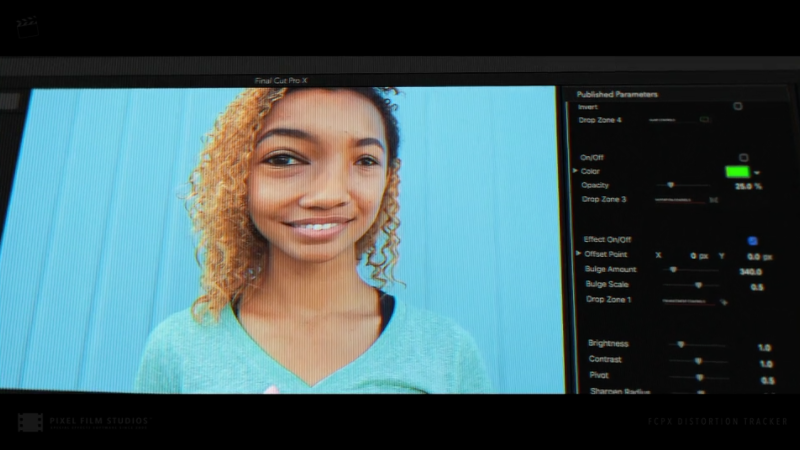Click the Drop Zone 1 image well icon

[x=723, y=302]
